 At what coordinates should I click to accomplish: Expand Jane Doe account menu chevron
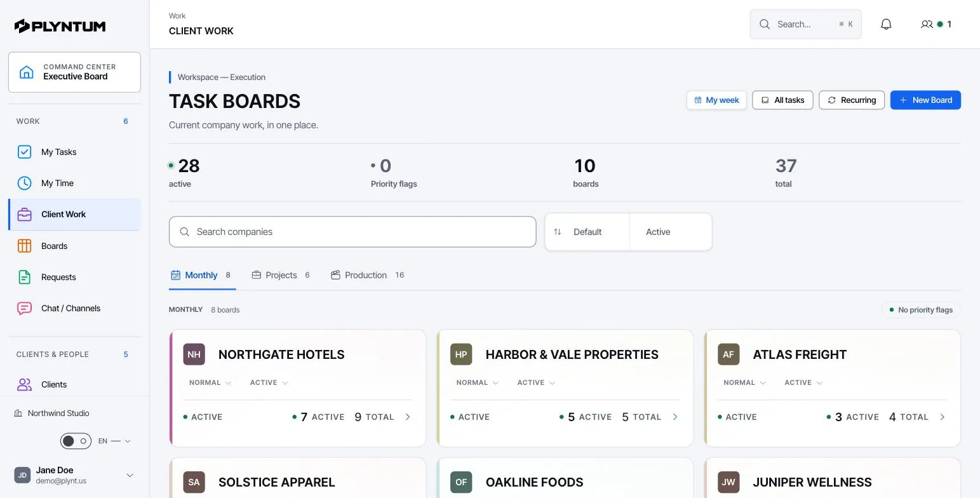130,475
